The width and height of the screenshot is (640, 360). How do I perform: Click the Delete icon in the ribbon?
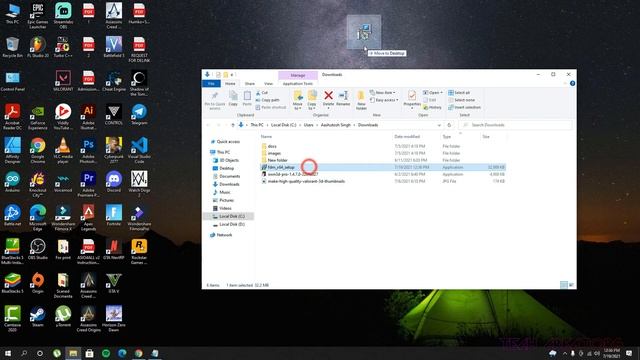328,98
